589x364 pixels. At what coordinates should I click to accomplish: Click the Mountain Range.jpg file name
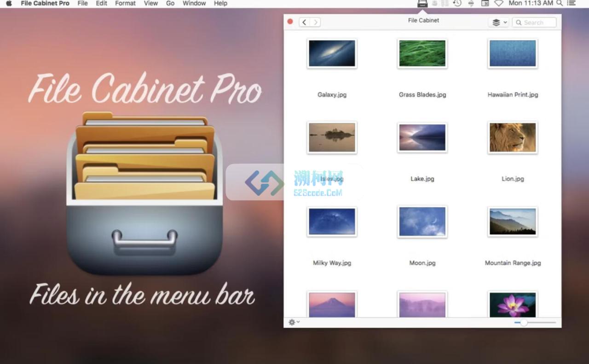click(x=513, y=263)
